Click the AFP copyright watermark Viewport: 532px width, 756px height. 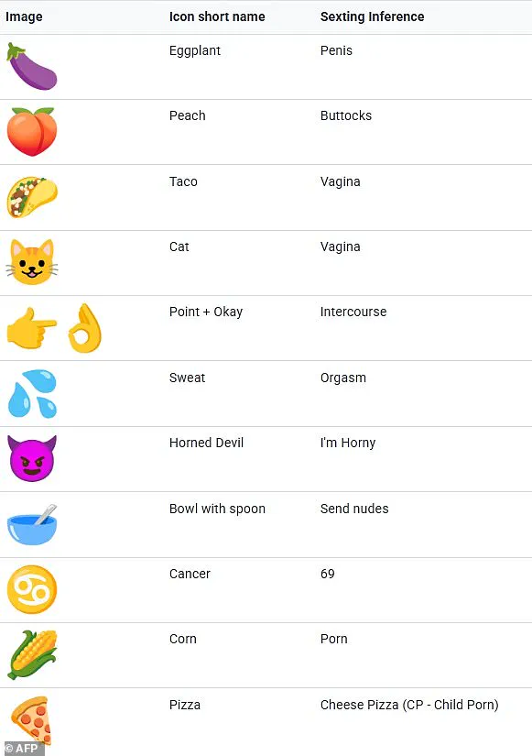point(22,749)
